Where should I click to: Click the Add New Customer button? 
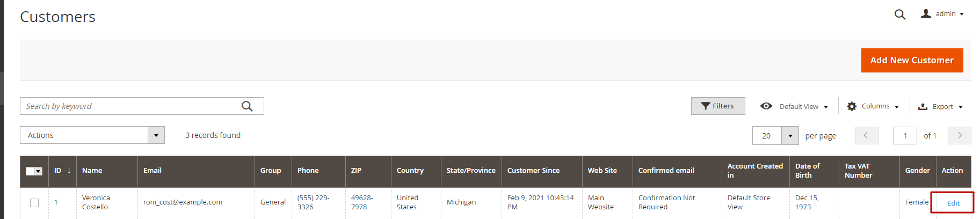coord(912,60)
